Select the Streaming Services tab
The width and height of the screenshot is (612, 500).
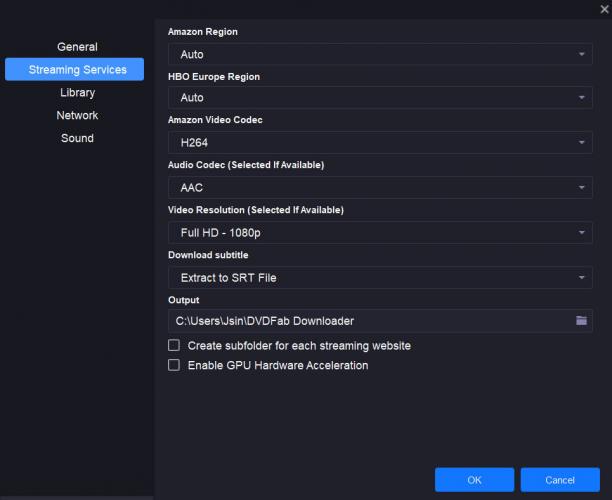point(77,70)
